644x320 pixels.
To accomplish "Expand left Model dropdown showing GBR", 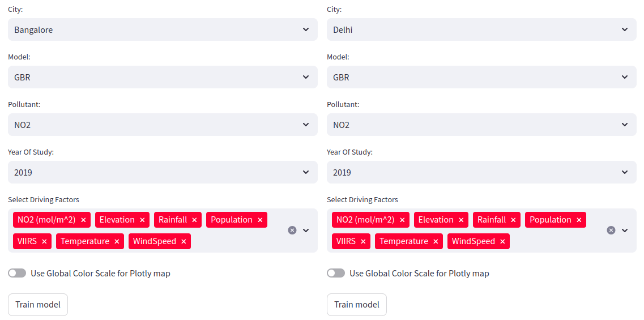I will pos(163,77).
